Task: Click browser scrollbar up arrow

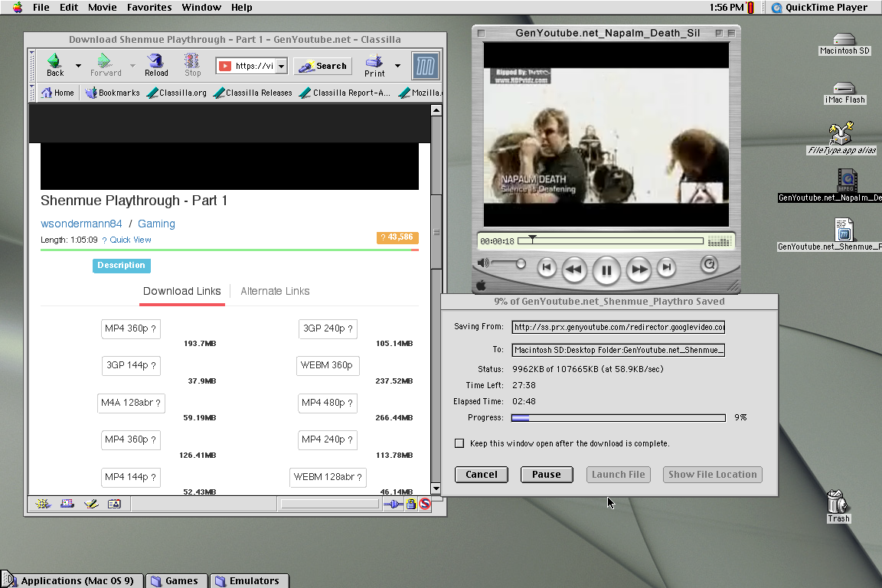Action: (x=436, y=110)
